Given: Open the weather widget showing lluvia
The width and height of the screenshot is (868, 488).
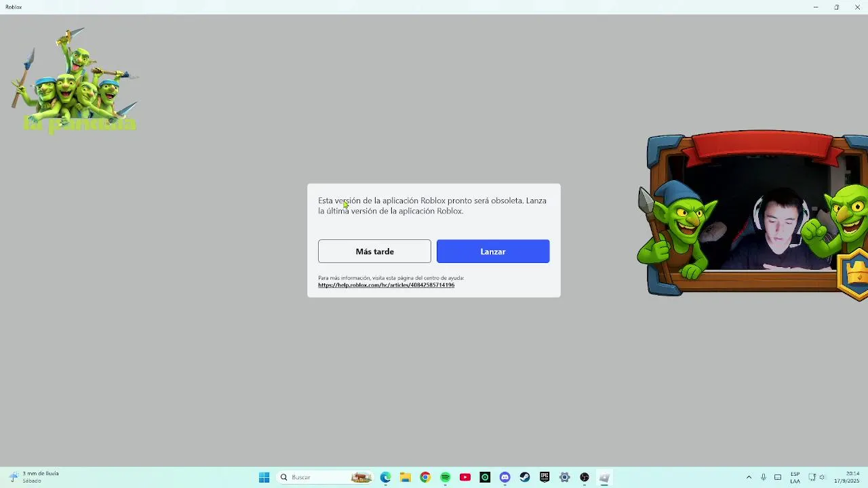Looking at the screenshot, I should [34, 477].
